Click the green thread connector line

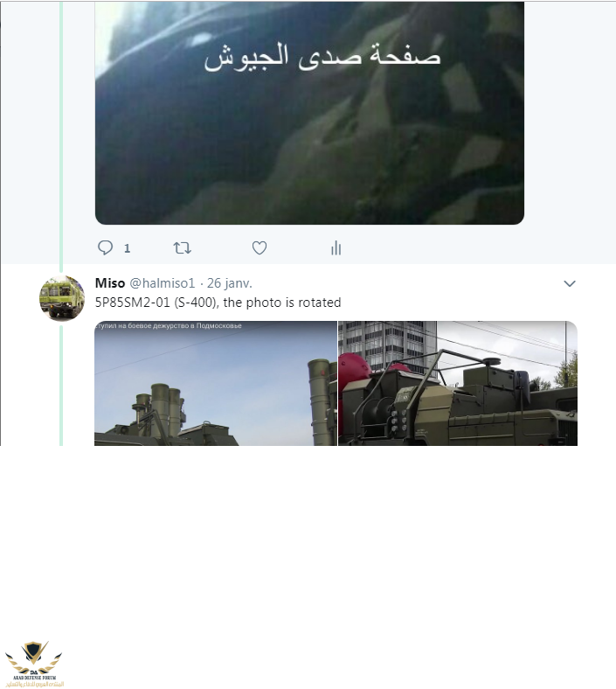[x=61, y=136]
